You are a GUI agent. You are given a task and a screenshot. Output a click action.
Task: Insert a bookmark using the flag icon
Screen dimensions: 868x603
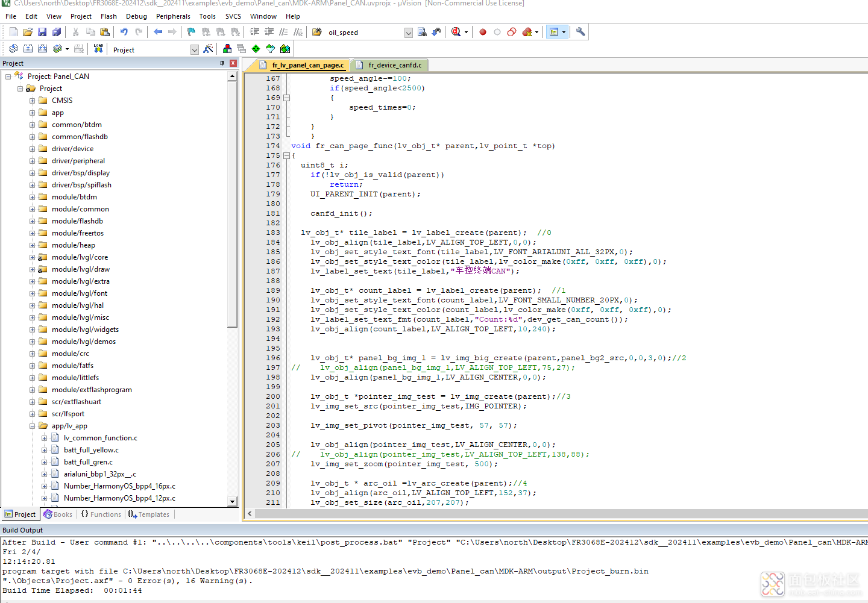click(191, 32)
